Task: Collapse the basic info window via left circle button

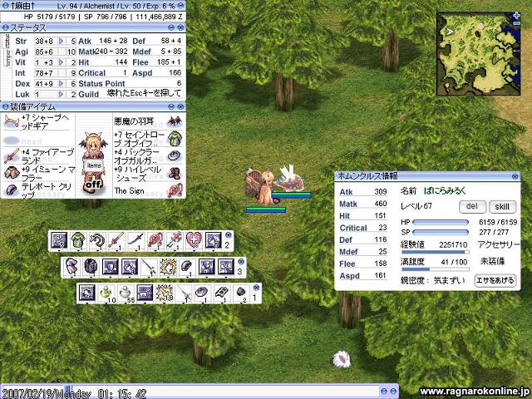Action: (x=6, y=6)
